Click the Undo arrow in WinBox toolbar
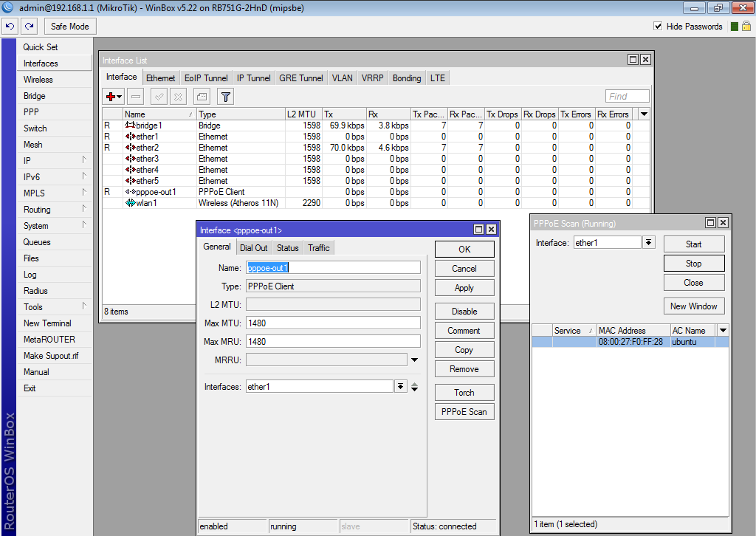756x536 pixels. click(10, 27)
